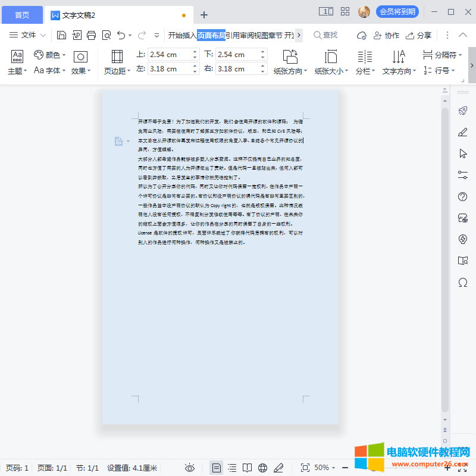Click the 左 left margin input field

click(169, 69)
